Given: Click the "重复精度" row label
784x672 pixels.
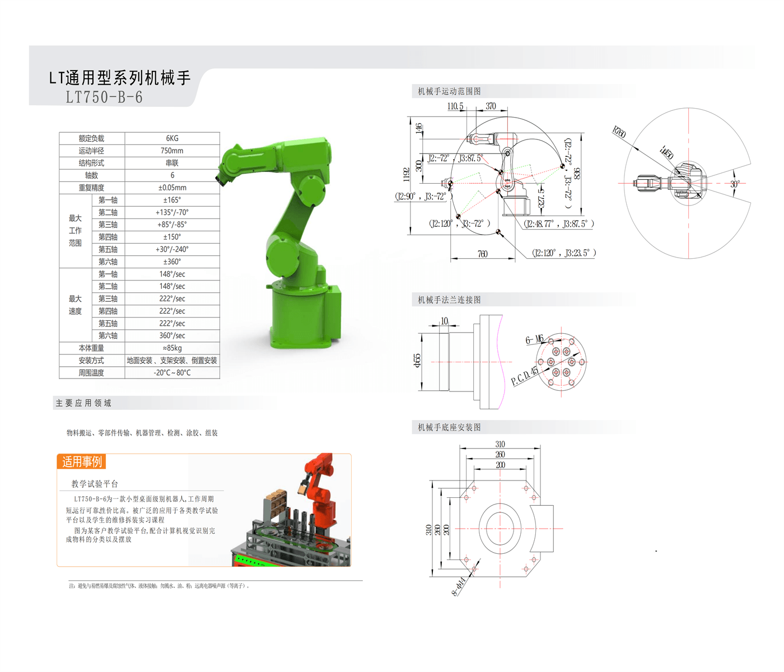Looking at the screenshot, I should pos(91,188).
